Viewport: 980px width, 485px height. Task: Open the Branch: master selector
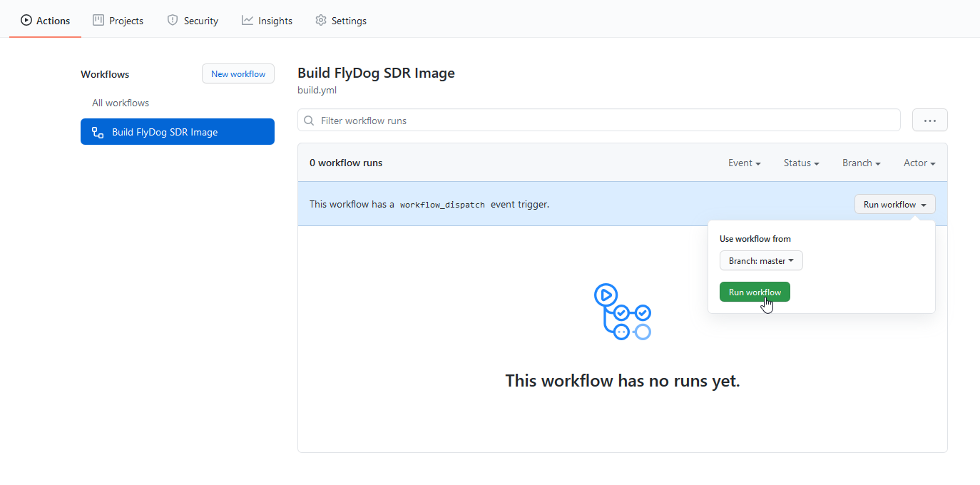pos(761,261)
